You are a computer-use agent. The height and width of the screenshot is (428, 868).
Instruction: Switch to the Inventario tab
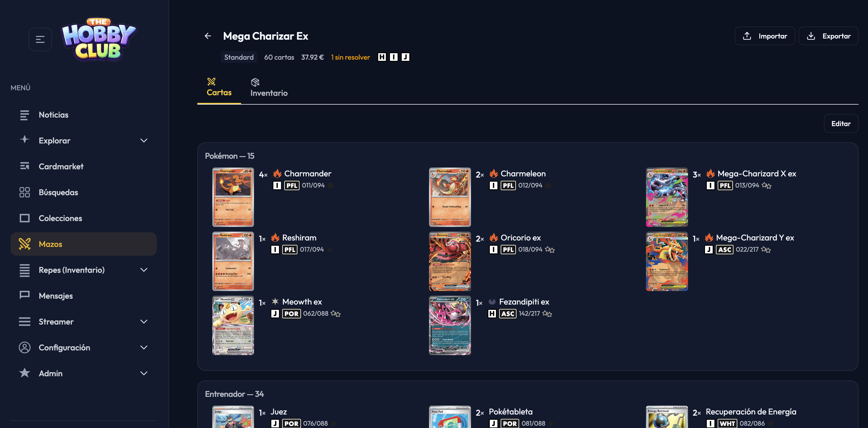pos(269,88)
